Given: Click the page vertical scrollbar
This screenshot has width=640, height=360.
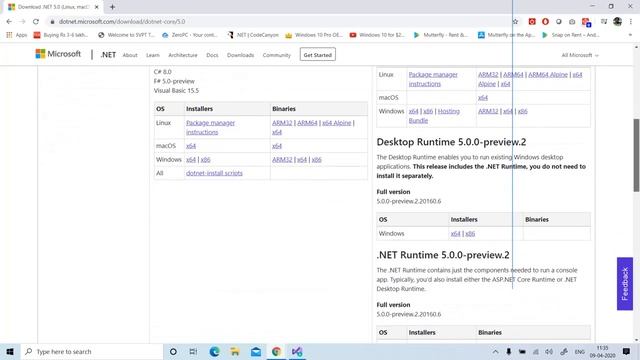Looking at the screenshot, I should 636,155.
